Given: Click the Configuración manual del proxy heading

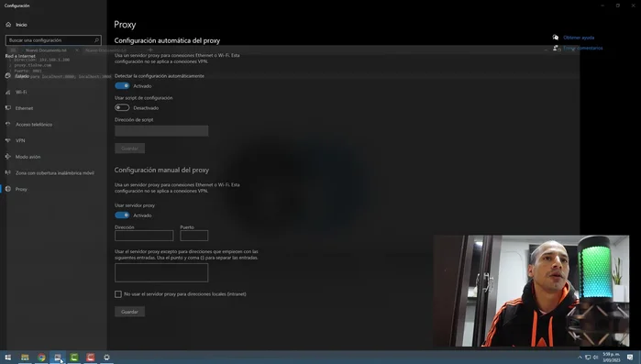Looking at the screenshot, I should click(x=161, y=170).
